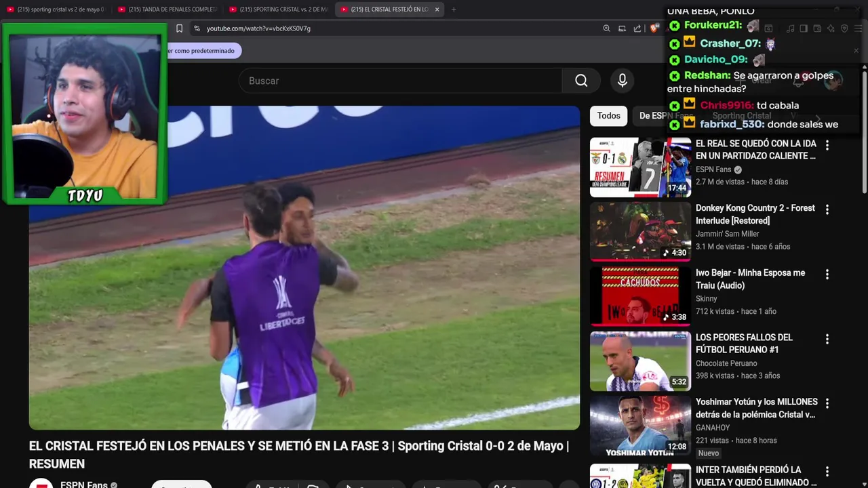The height and width of the screenshot is (488, 868).
Task: Click in the Buscar search field
Action: (x=400, y=81)
